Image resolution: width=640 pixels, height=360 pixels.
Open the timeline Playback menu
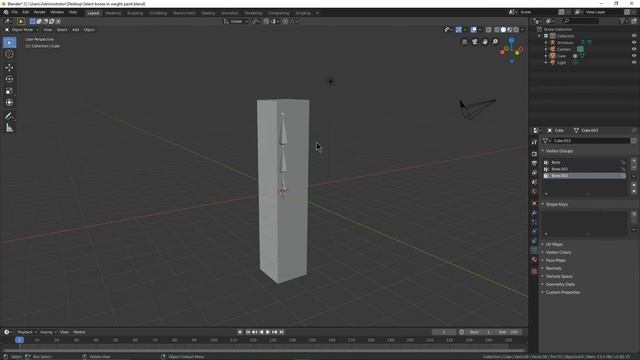point(27,332)
